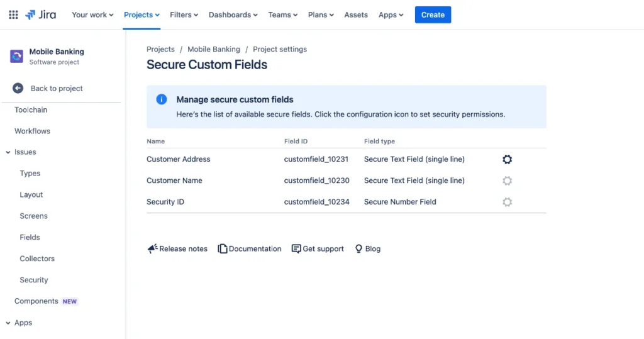The image size is (644, 339).
Task: Open the Assets menu item
Action: 356,15
